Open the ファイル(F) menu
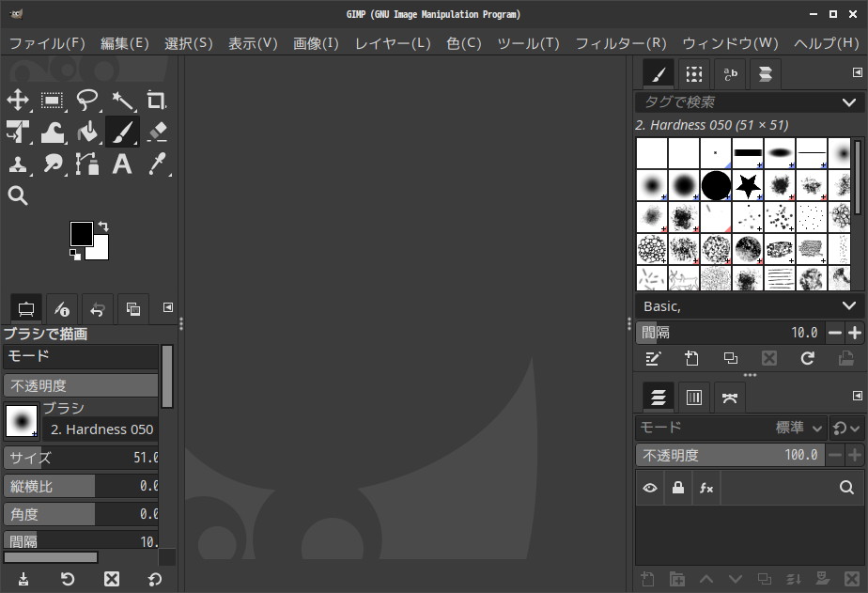The height and width of the screenshot is (593, 868). click(x=47, y=43)
